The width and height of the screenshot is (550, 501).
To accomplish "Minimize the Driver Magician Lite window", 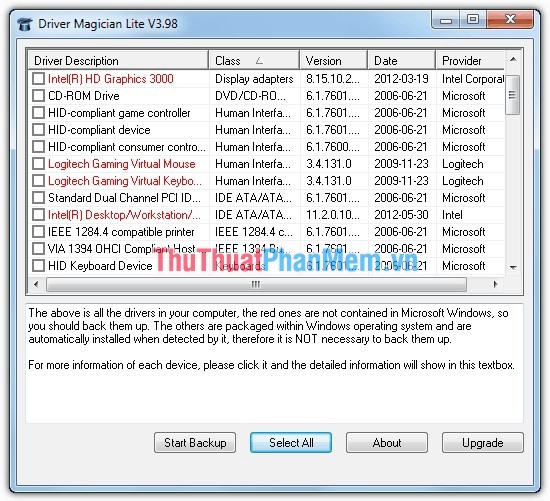I will (x=445, y=20).
